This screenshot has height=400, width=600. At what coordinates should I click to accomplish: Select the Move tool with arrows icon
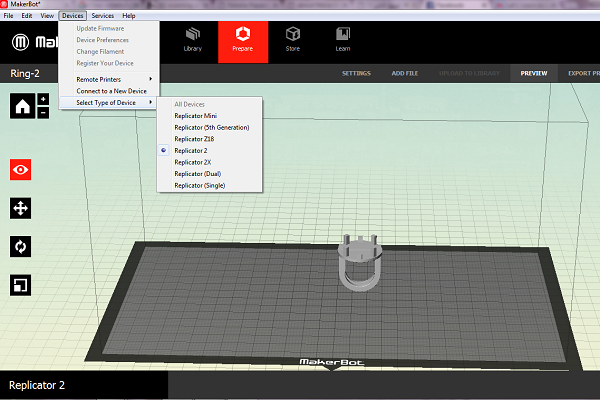20,208
